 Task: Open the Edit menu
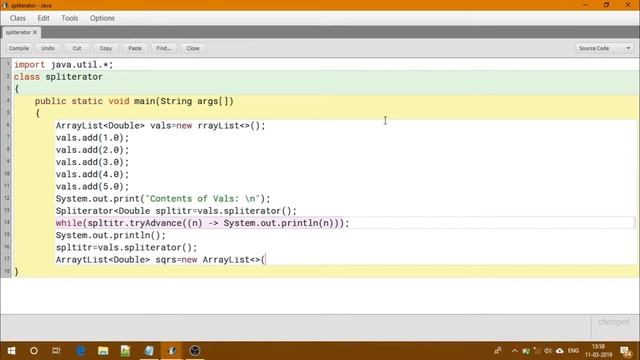pos(43,18)
